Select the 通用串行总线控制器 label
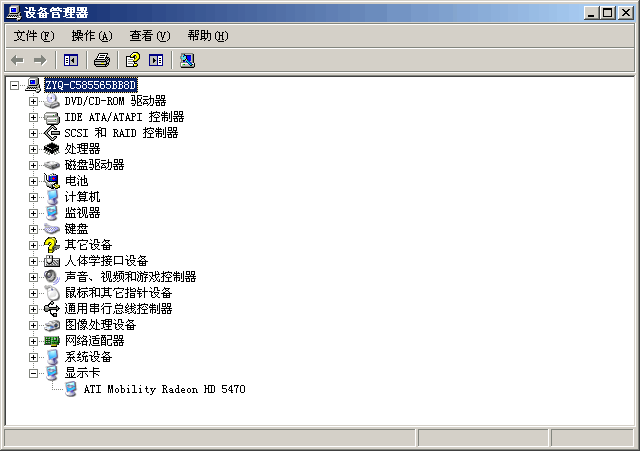The height and width of the screenshot is (451, 640). (x=118, y=309)
